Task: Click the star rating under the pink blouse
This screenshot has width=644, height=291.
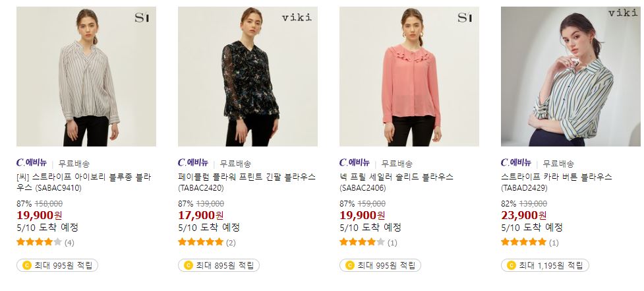Action: point(362,242)
